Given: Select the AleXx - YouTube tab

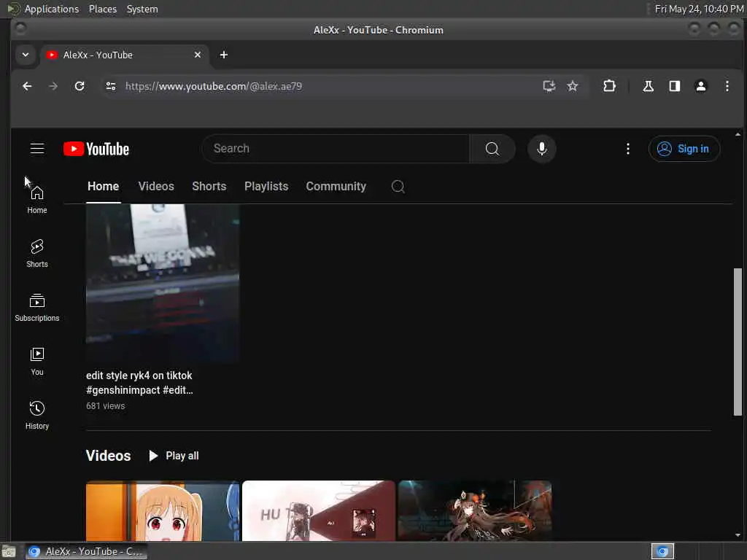Looking at the screenshot, I should tap(124, 55).
